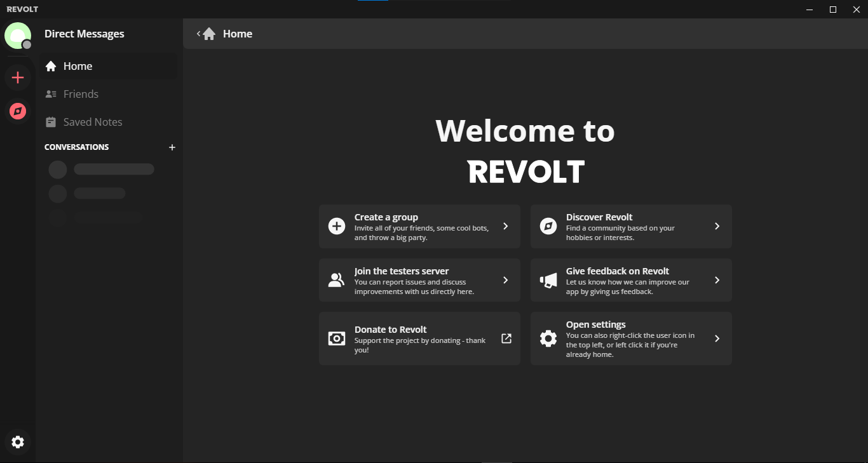Open settings gear in server sidebar
The height and width of the screenshot is (463, 868).
coord(18,442)
